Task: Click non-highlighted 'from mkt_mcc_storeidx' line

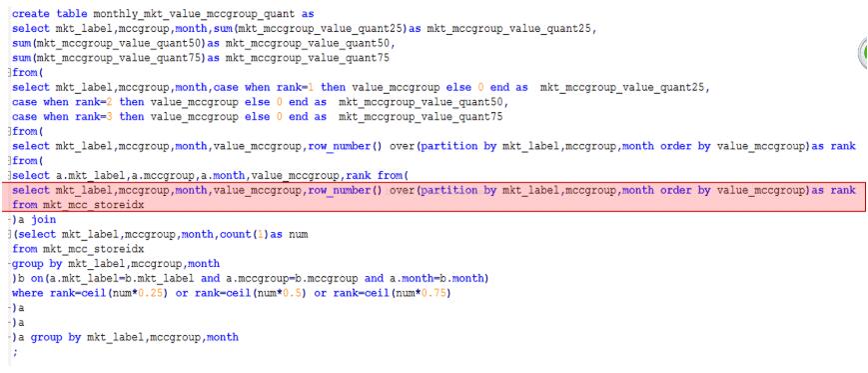Action: 78,249
